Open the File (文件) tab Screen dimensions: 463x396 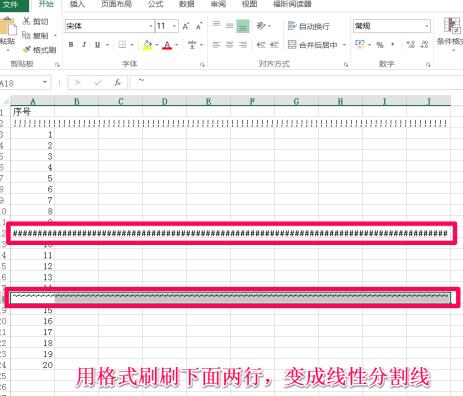tap(11, 5)
